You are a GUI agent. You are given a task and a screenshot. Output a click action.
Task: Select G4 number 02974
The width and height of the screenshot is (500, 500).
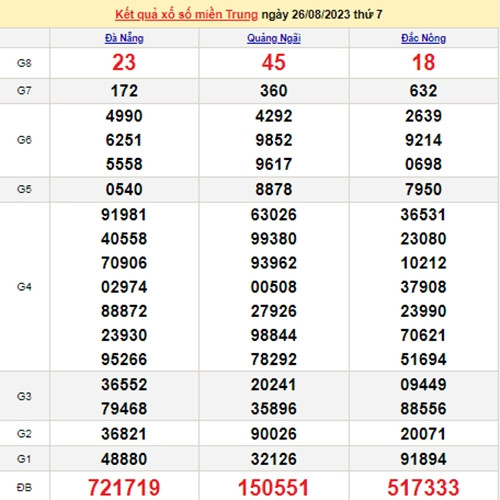click(124, 287)
